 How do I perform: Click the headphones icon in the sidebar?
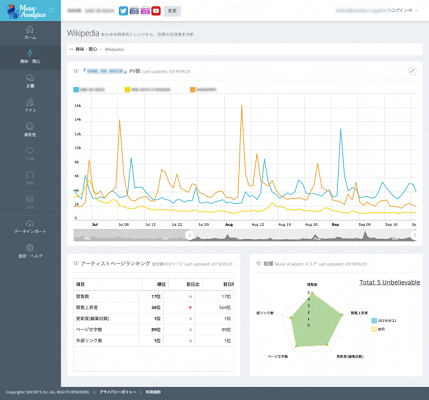[x=30, y=175]
